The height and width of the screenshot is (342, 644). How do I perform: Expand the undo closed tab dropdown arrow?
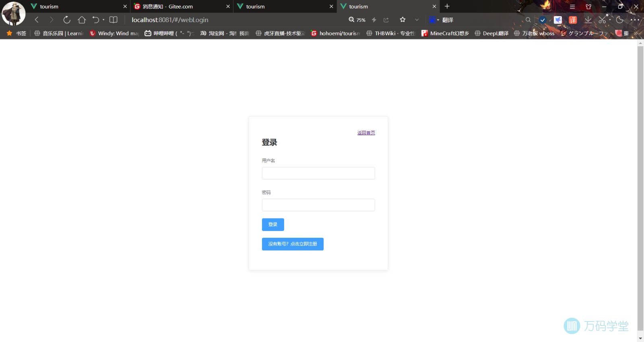coord(103,20)
